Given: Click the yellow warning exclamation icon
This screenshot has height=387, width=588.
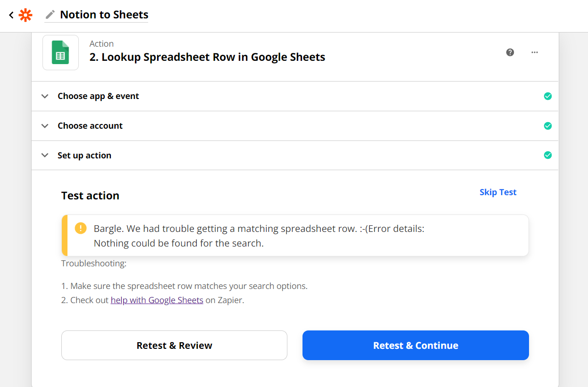Looking at the screenshot, I should 81,228.
